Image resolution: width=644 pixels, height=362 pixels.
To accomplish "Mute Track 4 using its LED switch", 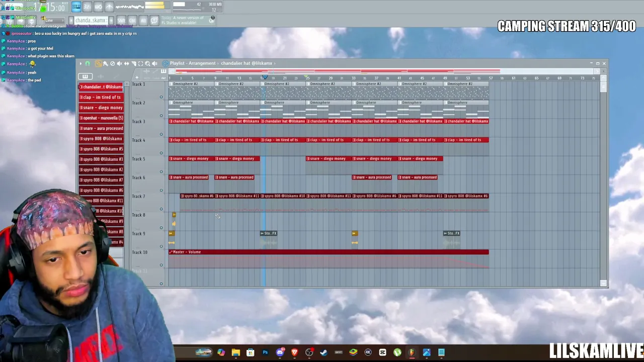I will 162,153.
